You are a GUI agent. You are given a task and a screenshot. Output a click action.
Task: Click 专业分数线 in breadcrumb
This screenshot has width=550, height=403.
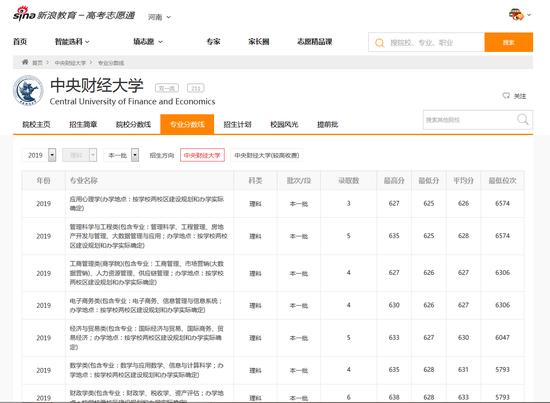click(111, 63)
